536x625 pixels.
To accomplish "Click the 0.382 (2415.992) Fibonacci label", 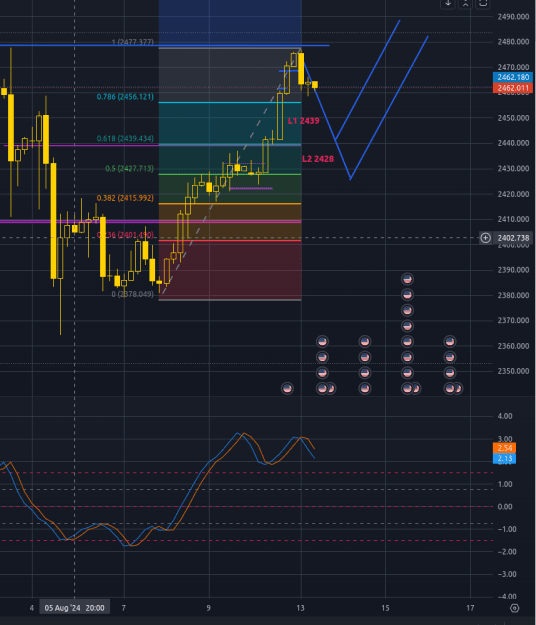I will 125,198.
